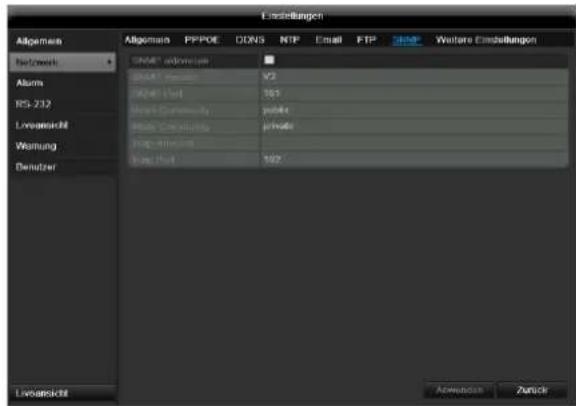Open the Alarm section in the sidebar

pyautogui.click(x=29, y=83)
